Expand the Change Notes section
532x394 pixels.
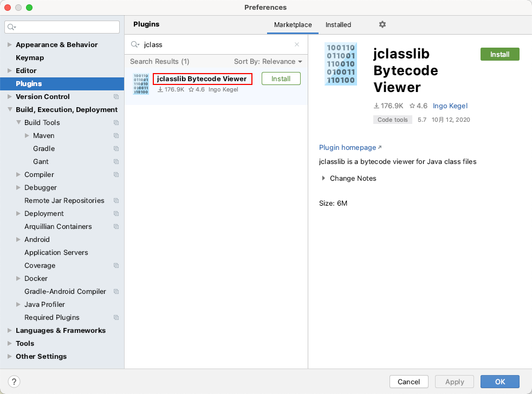click(323, 178)
